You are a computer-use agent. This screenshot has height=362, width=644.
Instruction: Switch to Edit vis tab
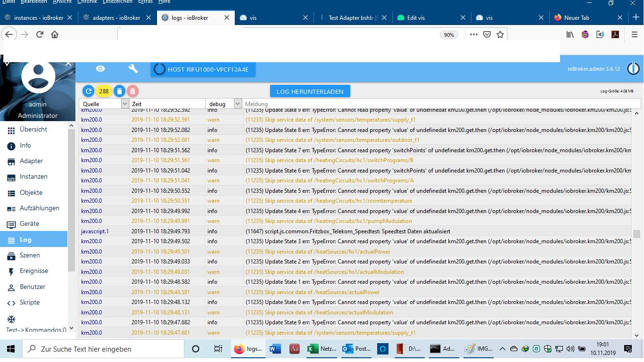[x=432, y=18]
